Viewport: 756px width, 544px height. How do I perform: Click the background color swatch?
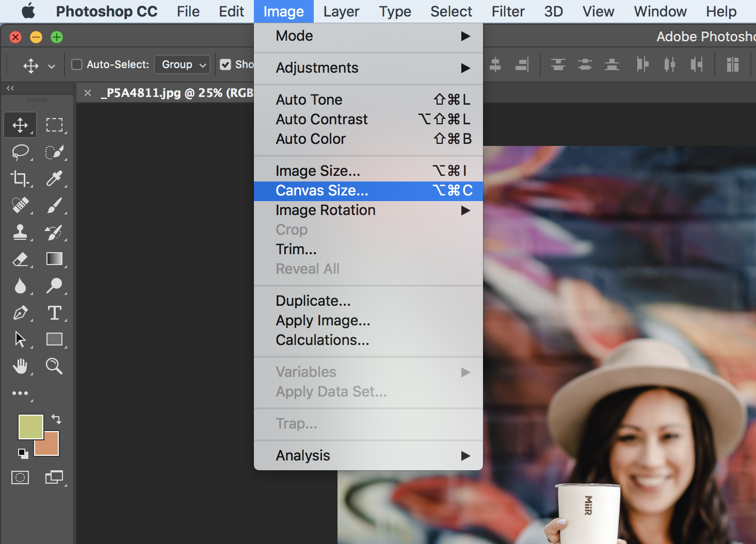coord(51,448)
